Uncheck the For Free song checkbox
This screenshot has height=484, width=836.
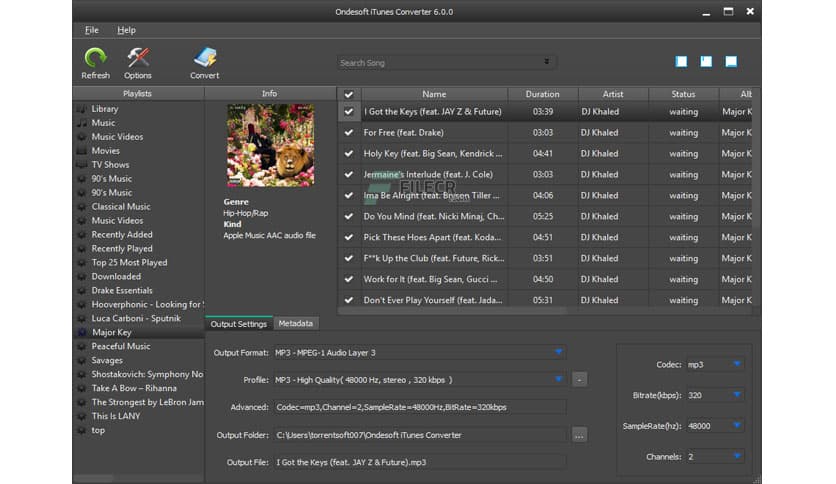point(349,132)
